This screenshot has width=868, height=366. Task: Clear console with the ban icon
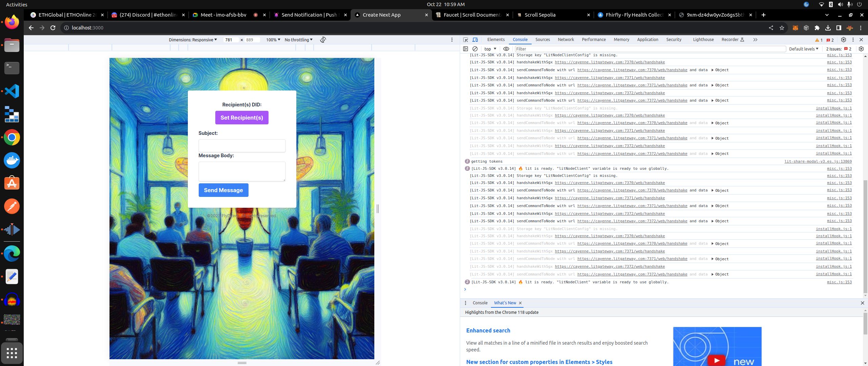point(475,49)
